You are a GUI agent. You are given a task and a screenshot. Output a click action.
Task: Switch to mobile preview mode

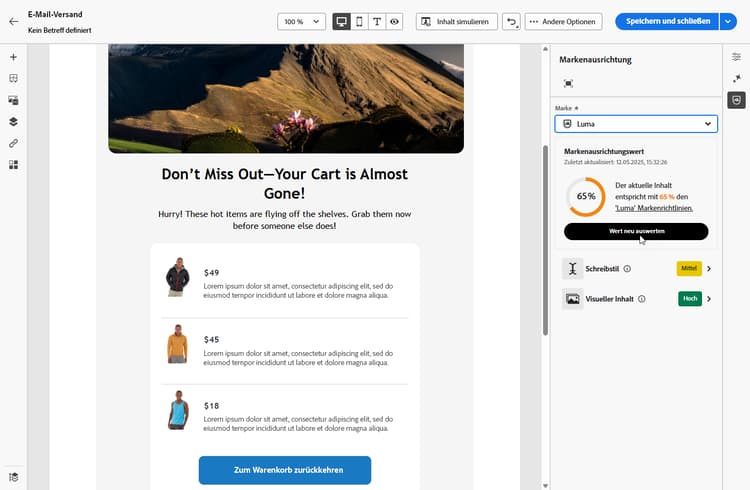click(359, 22)
